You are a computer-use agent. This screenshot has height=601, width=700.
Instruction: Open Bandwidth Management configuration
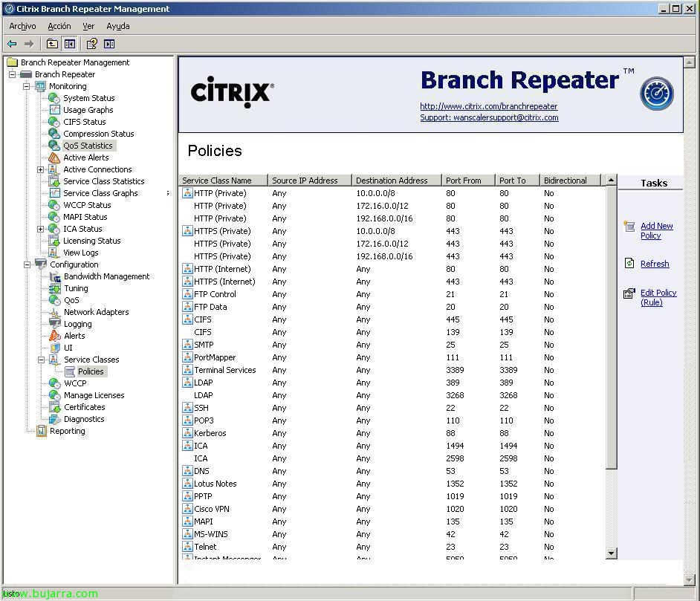pos(107,276)
